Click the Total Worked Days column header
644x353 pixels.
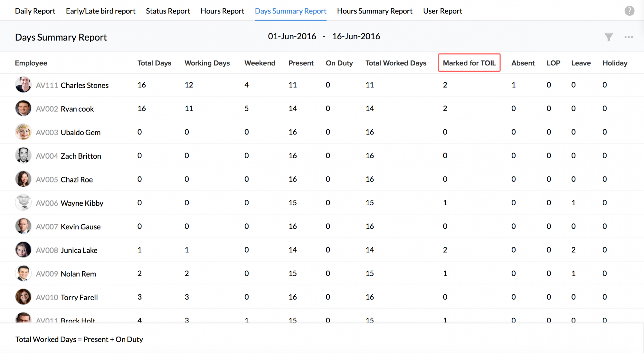(395, 63)
